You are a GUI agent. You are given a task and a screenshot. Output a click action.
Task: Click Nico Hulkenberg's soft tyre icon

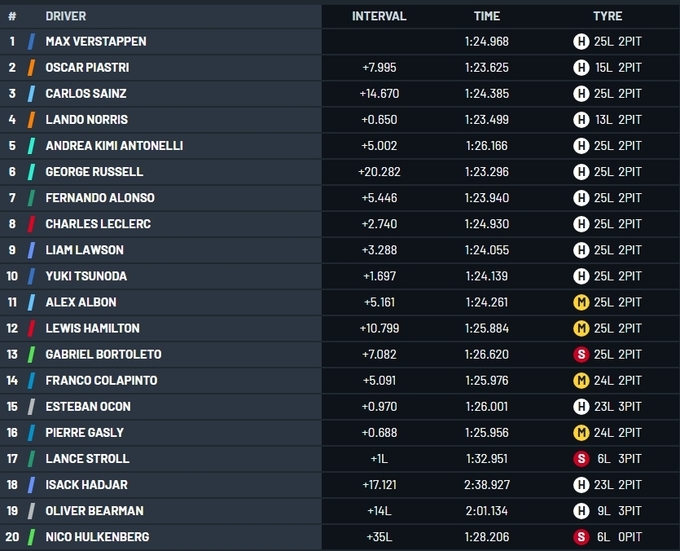[x=579, y=537]
